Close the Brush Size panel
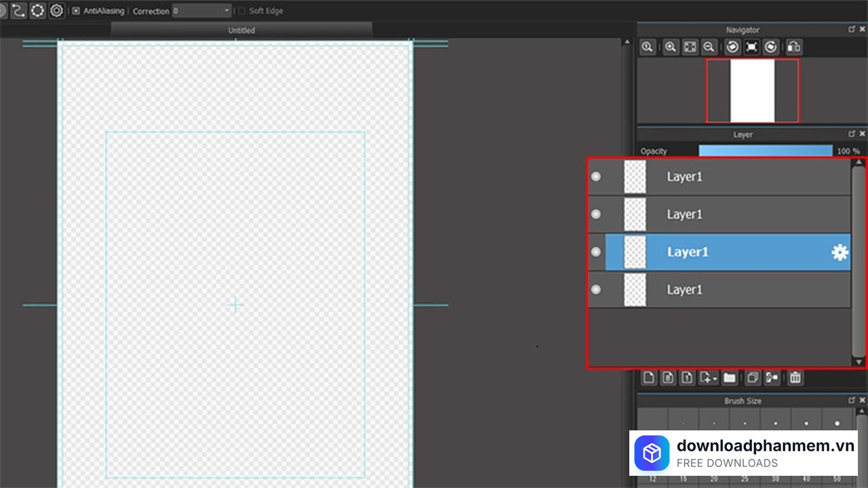This screenshot has height=488, width=868. [863, 401]
